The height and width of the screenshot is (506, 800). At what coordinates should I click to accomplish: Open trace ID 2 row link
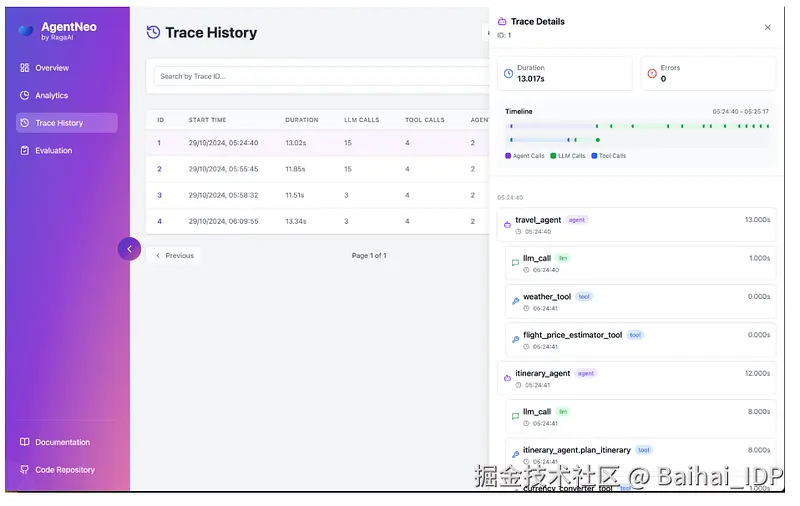click(159, 169)
